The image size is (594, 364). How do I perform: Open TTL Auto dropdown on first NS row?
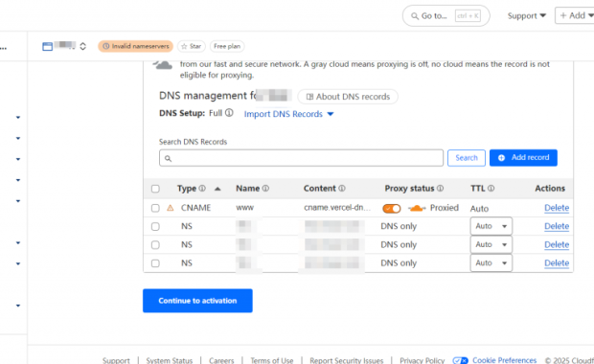pyautogui.click(x=491, y=226)
